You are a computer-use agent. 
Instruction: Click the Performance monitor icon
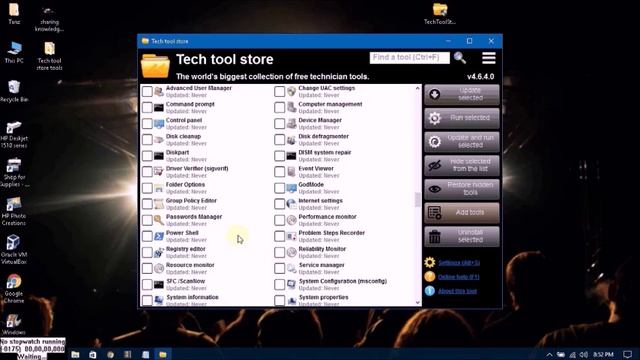point(291,220)
